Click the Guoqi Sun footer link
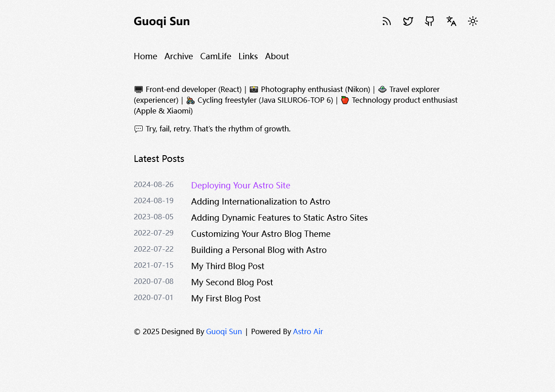Screen dimensions: 555x392 [x=224, y=331]
